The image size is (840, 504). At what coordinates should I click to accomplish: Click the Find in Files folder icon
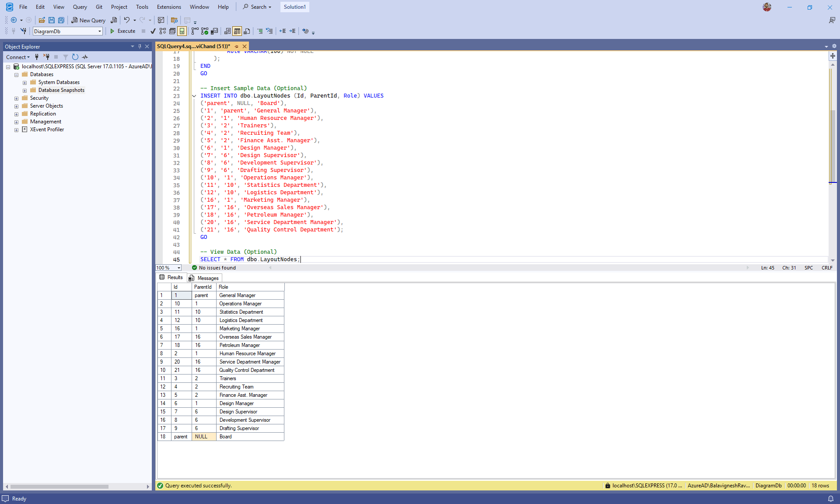[x=174, y=20]
